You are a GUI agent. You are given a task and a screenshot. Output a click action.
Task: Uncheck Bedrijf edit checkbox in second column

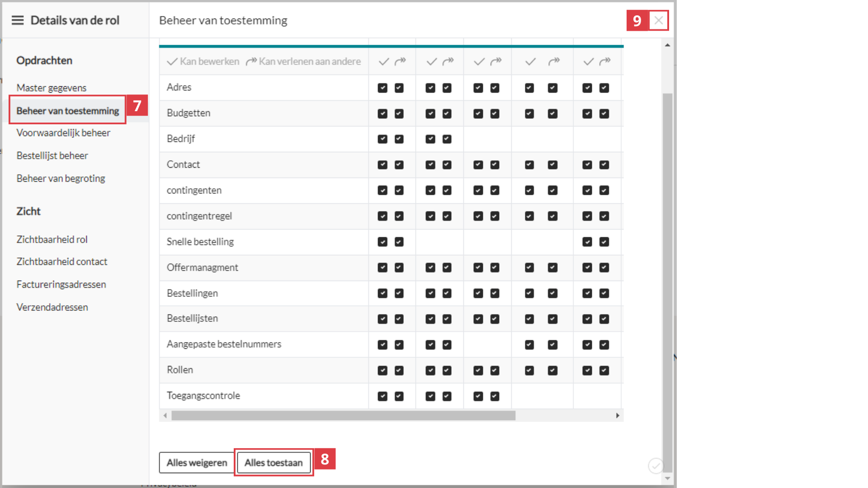point(430,139)
